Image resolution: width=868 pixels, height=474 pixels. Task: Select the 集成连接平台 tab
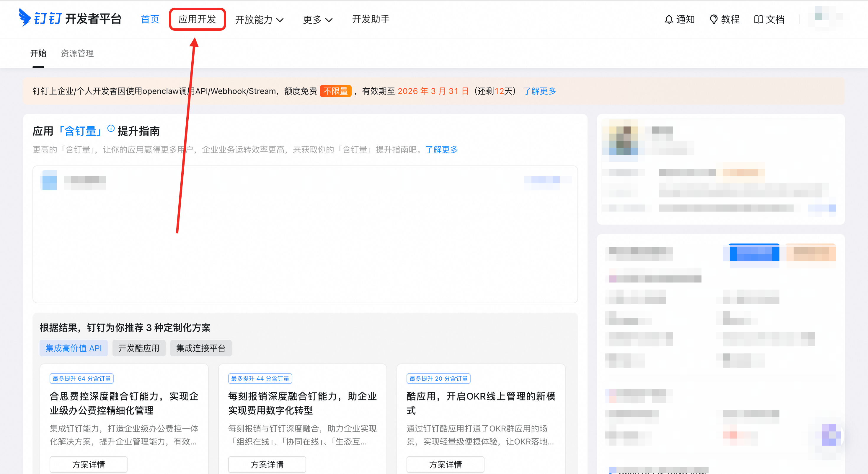coord(201,348)
